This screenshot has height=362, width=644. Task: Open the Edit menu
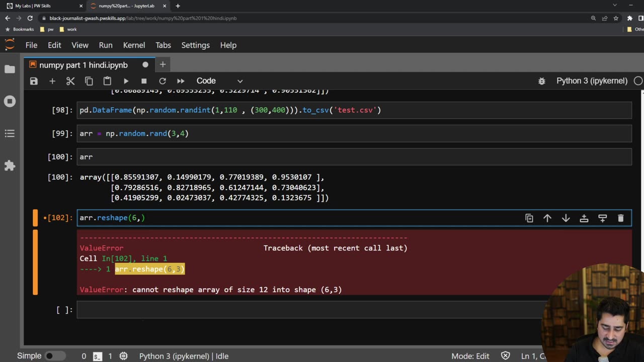coord(54,45)
